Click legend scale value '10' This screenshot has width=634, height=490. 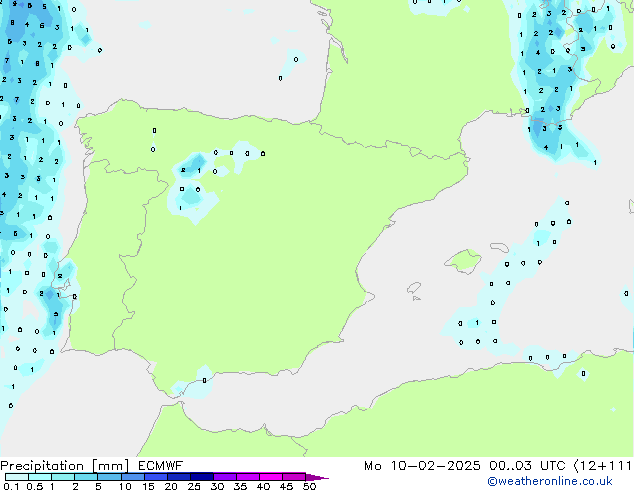pos(125,486)
